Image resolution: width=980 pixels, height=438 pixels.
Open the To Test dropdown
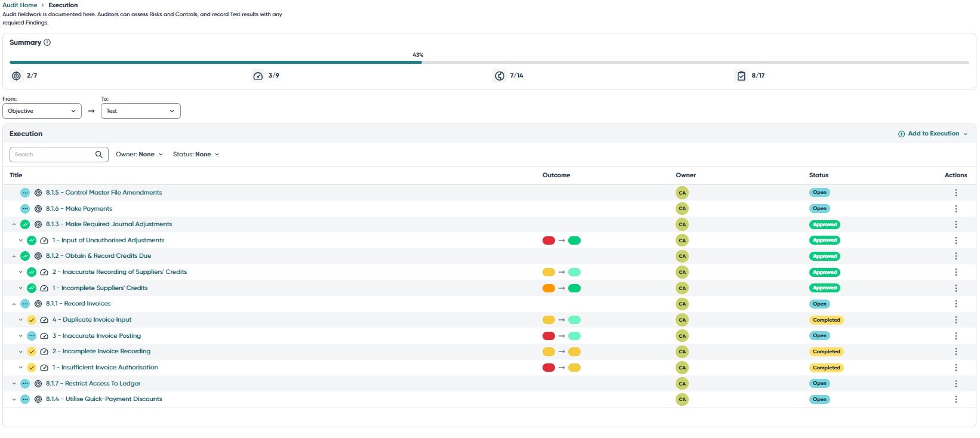(x=141, y=111)
